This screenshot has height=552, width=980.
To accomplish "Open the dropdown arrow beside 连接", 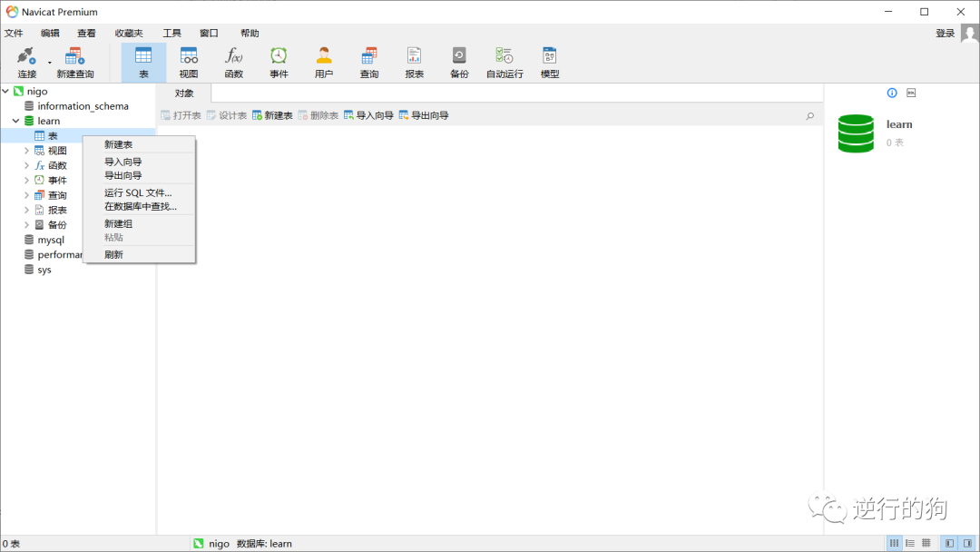I will tap(50, 63).
